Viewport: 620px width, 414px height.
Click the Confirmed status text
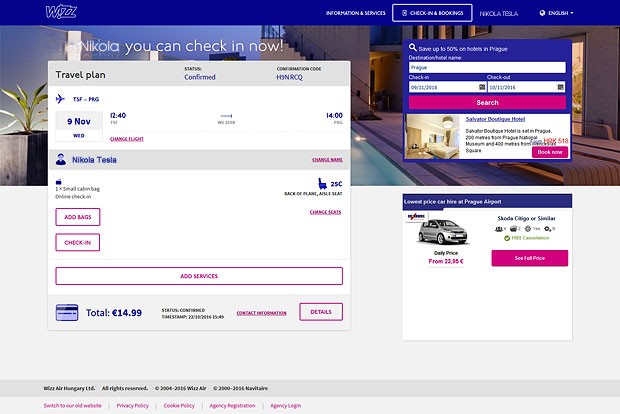[x=200, y=77]
